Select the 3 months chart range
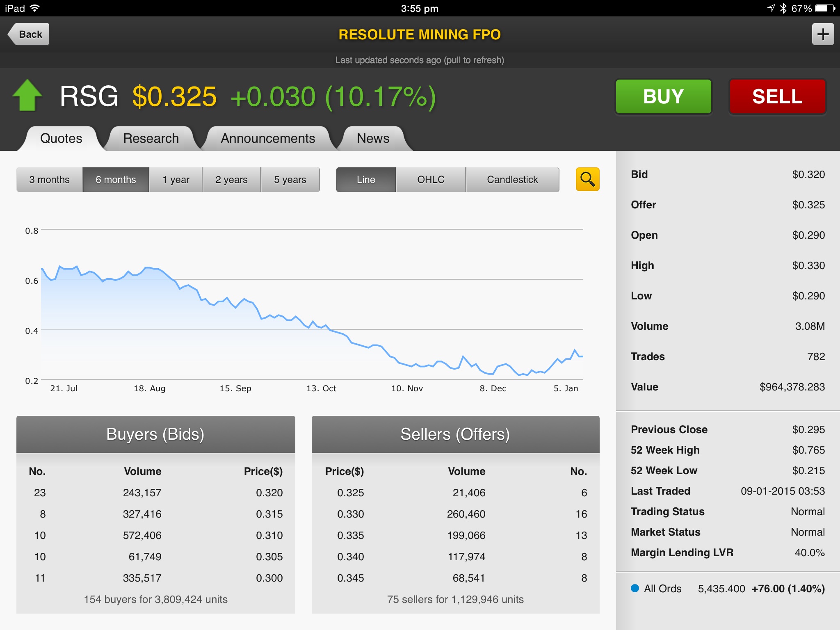The image size is (840, 630). point(50,180)
